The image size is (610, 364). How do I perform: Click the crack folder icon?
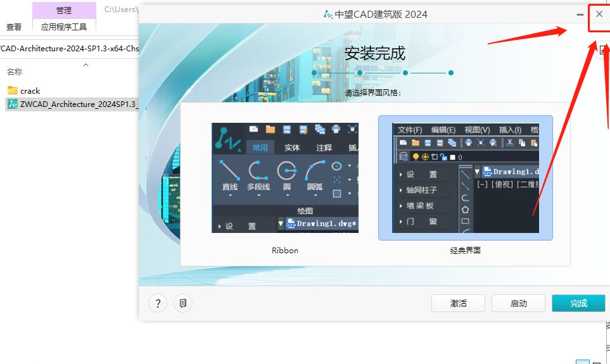point(13,91)
